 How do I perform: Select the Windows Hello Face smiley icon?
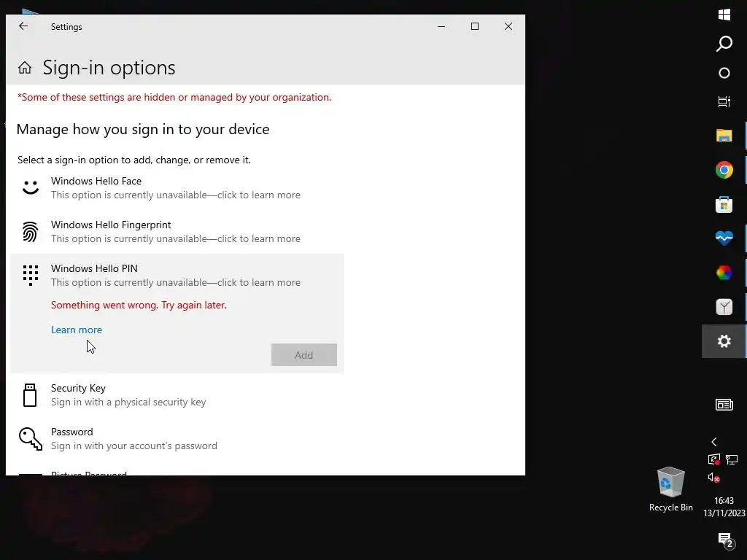pyautogui.click(x=31, y=187)
